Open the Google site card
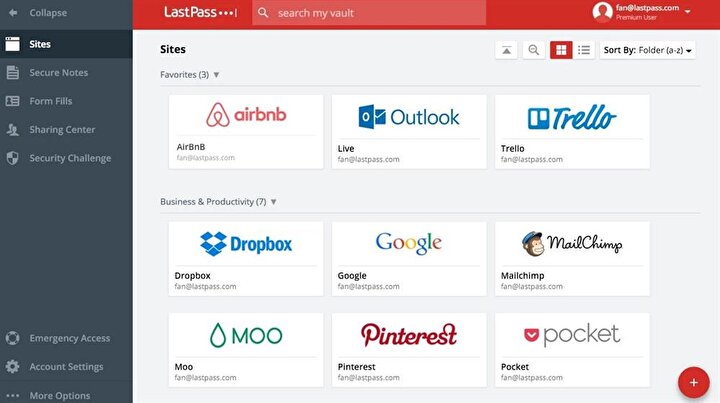Screen dimensions: 720x403 (x=409, y=259)
